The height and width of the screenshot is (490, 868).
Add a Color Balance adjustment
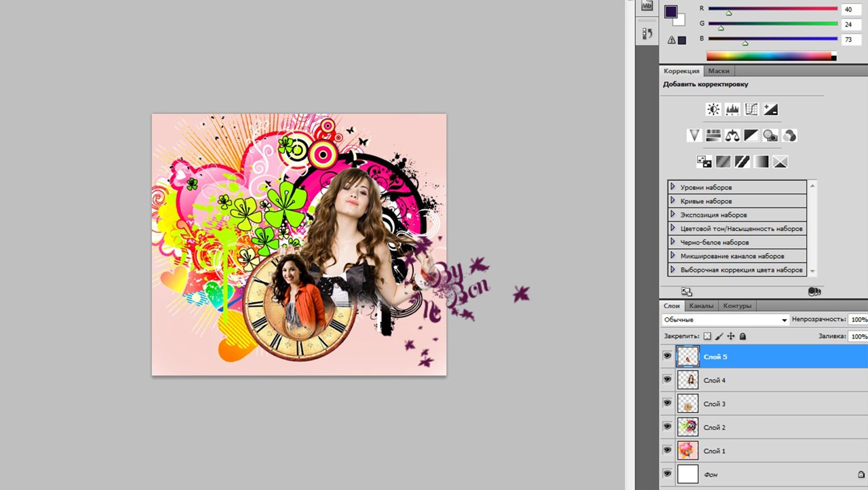pos(732,136)
